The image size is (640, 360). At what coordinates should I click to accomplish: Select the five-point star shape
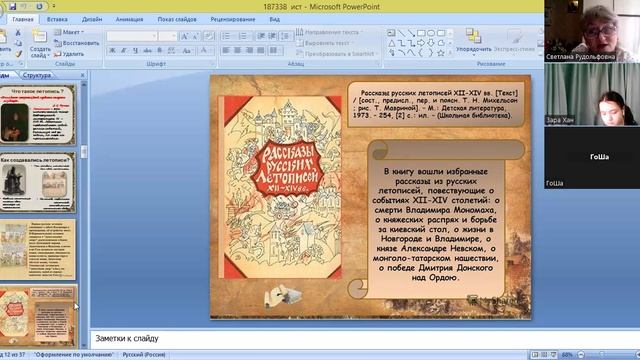(441, 53)
